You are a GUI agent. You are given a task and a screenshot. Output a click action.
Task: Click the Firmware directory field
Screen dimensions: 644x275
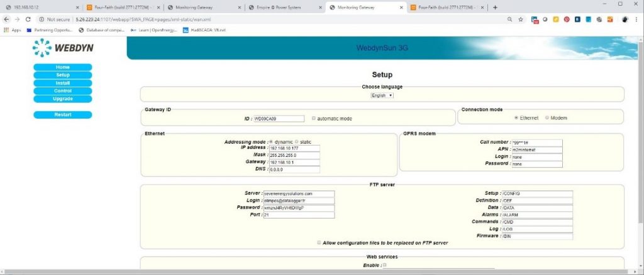[x=537, y=236]
